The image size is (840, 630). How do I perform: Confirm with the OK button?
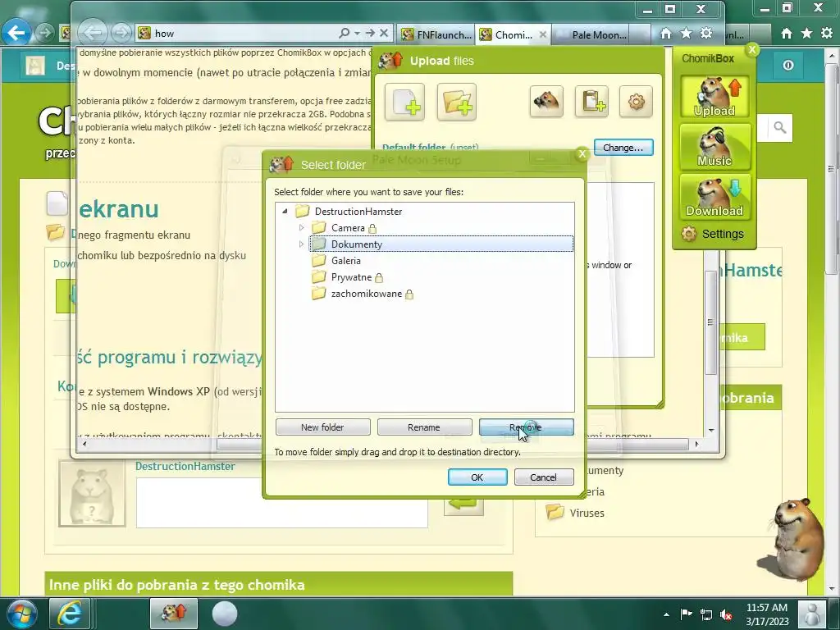pyautogui.click(x=477, y=477)
